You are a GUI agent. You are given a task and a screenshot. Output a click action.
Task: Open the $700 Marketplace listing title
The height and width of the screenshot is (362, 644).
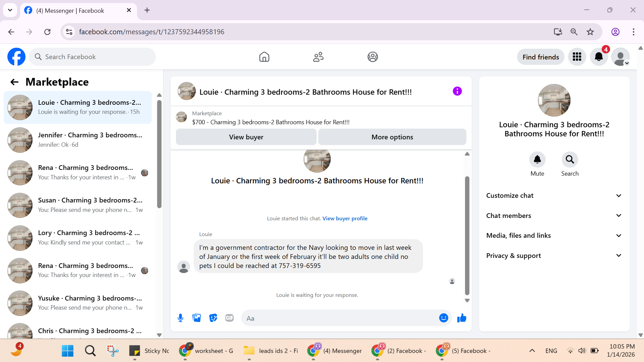coord(271,122)
